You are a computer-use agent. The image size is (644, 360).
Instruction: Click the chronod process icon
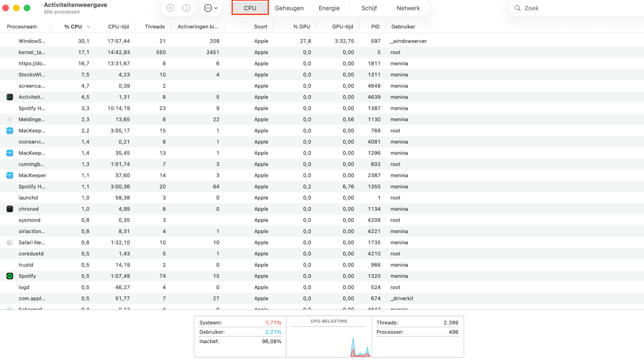[9, 209]
